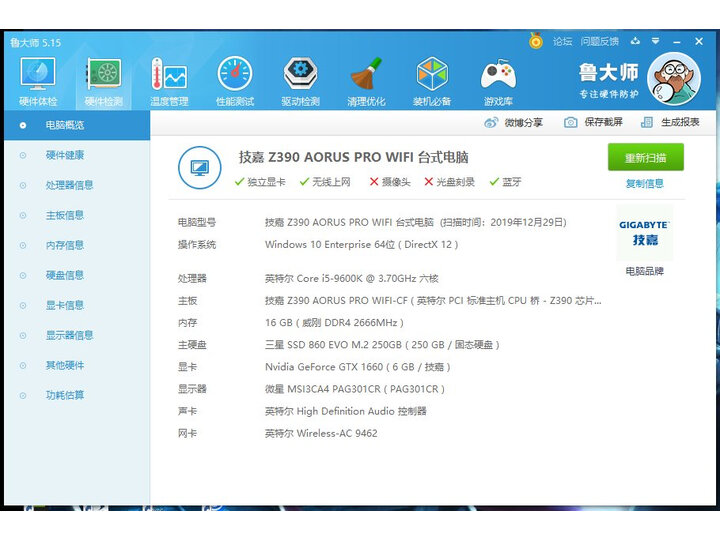Image resolution: width=720 pixels, height=540 pixels.
Task: Click the desktop computer circle icon
Action: click(200, 168)
